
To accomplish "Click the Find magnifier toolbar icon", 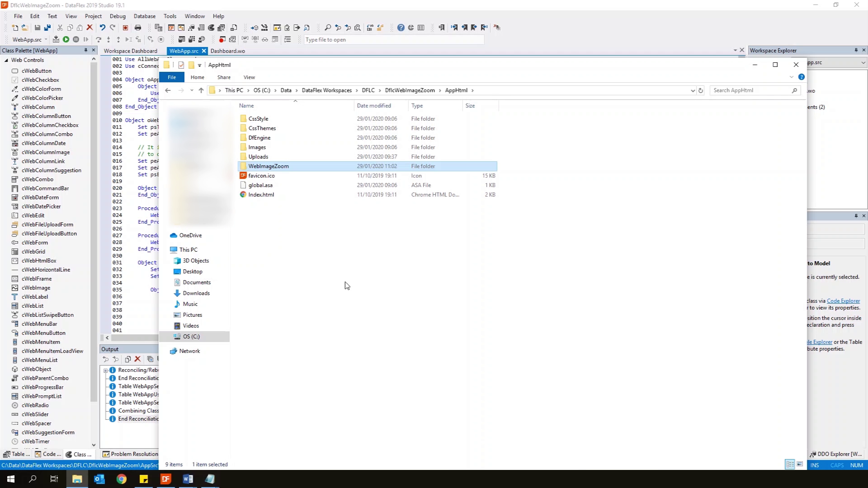I will coord(328,28).
